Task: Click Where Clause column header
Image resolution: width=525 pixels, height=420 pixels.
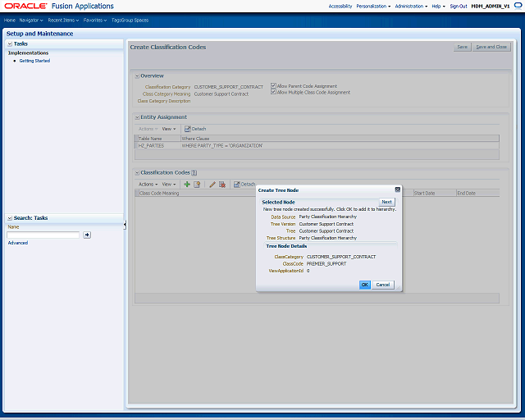Action: tap(340, 139)
